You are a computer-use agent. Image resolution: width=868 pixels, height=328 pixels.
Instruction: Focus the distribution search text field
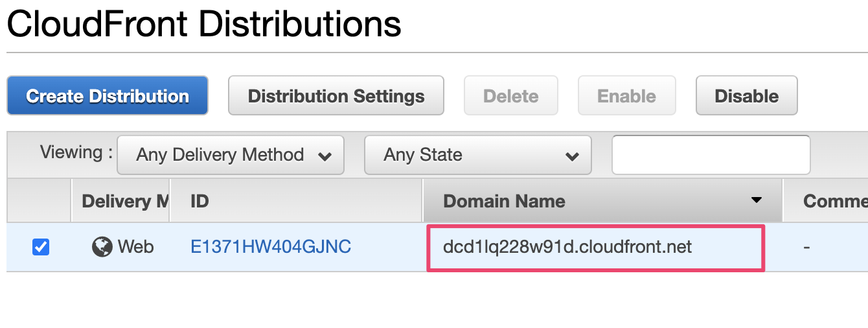coord(711,155)
